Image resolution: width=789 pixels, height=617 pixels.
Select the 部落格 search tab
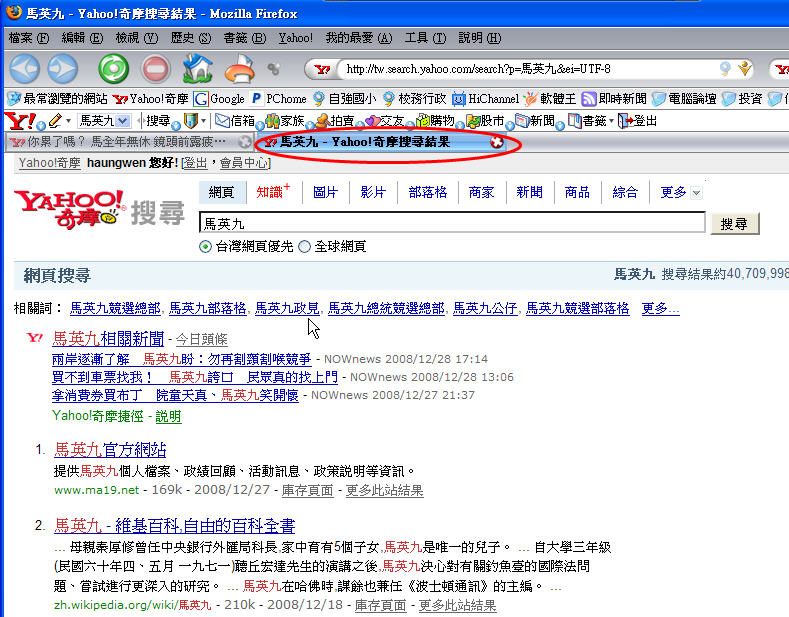coord(428,192)
